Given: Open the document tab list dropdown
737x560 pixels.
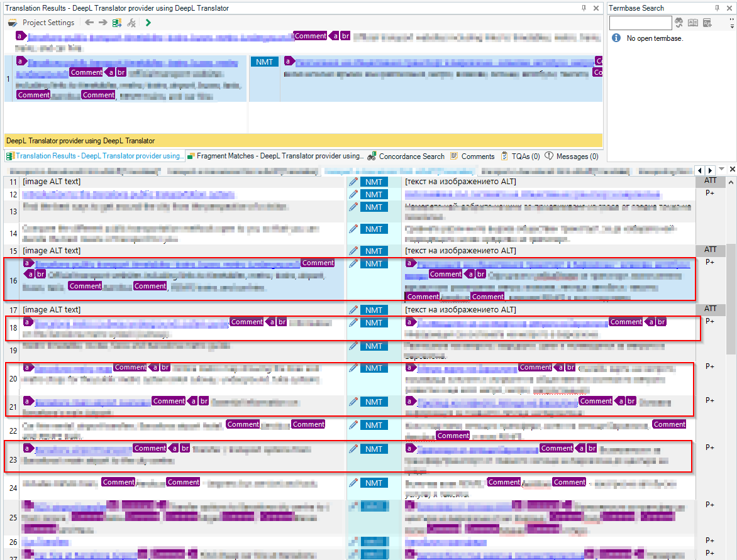Looking at the screenshot, I should click(x=721, y=169).
